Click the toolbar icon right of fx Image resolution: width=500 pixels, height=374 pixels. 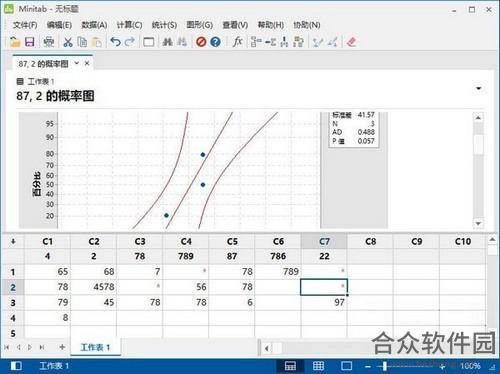point(256,42)
